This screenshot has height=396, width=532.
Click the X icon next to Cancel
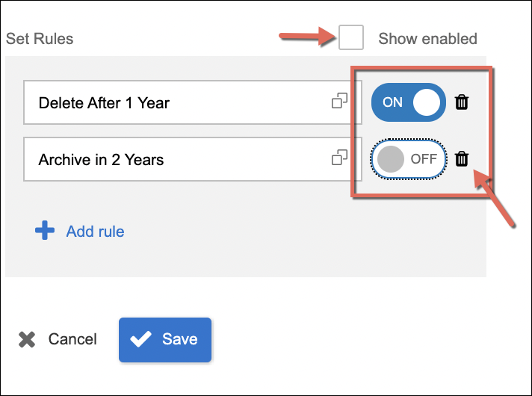click(27, 339)
